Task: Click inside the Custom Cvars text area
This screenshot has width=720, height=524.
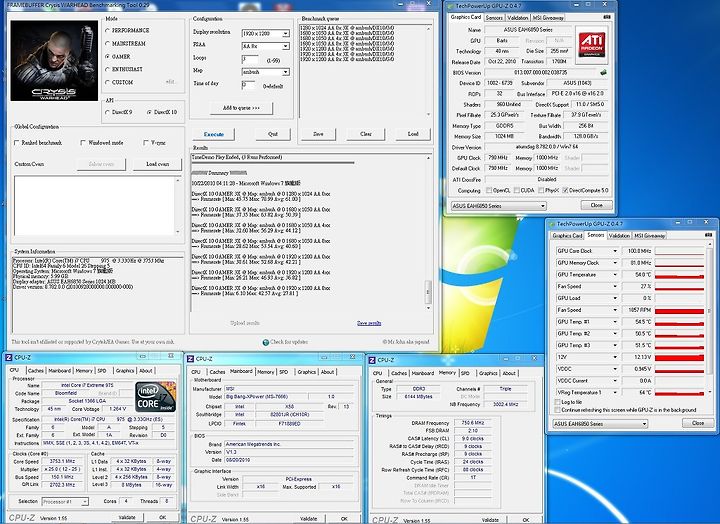Action: [94, 206]
